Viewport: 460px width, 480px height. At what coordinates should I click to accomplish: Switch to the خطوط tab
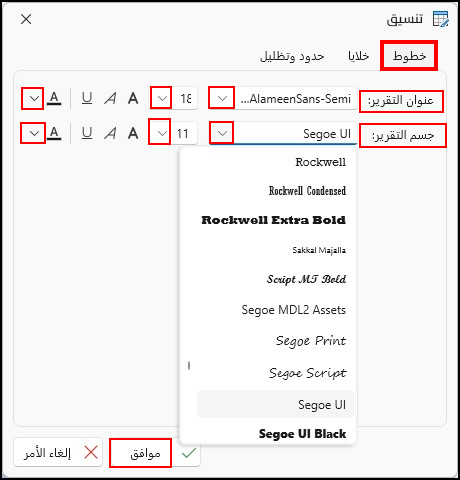409,56
